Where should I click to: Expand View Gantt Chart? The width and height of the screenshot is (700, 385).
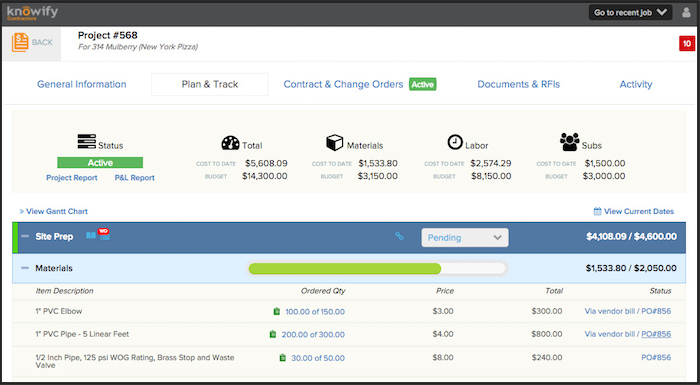[54, 211]
